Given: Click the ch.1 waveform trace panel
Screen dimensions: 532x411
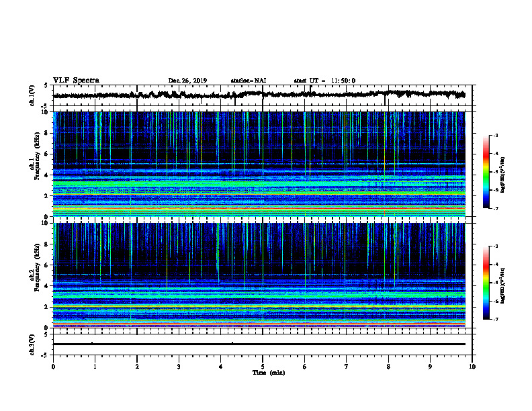Looking at the screenshot, I should tap(263, 95).
